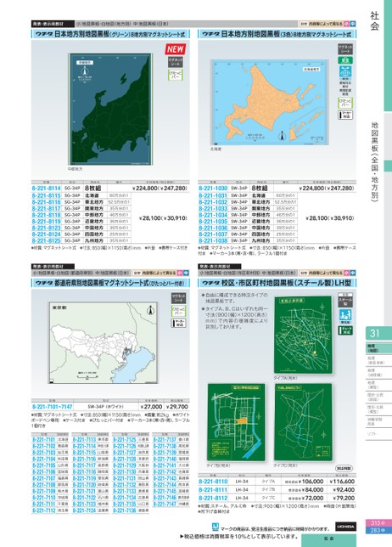Click product code 8-221-8125 九州地方
Screen dimensions: 392x547
(47, 240)
